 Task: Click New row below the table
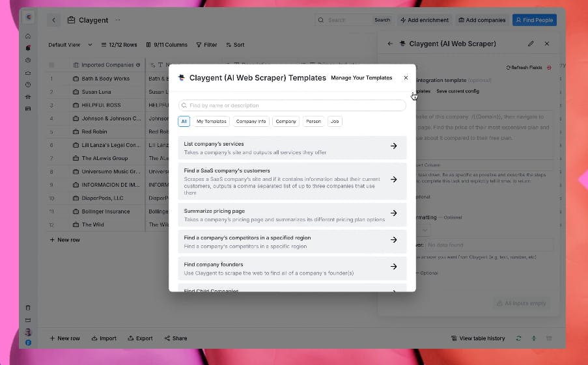(x=65, y=240)
